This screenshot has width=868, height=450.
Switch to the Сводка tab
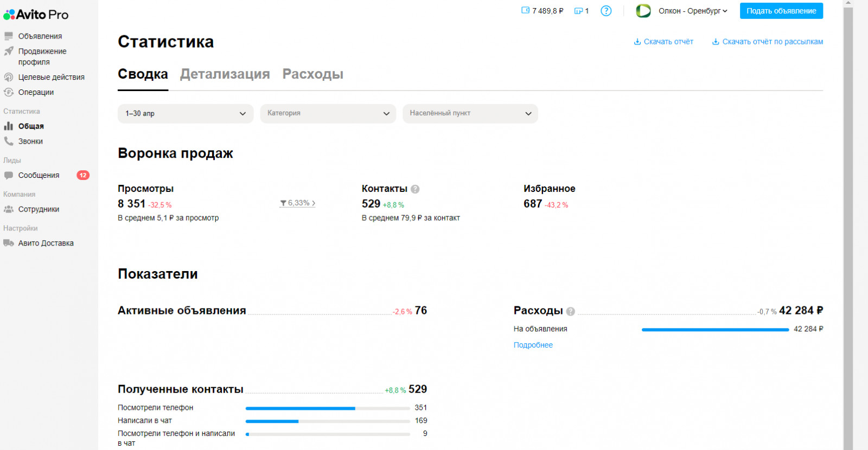pyautogui.click(x=143, y=74)
